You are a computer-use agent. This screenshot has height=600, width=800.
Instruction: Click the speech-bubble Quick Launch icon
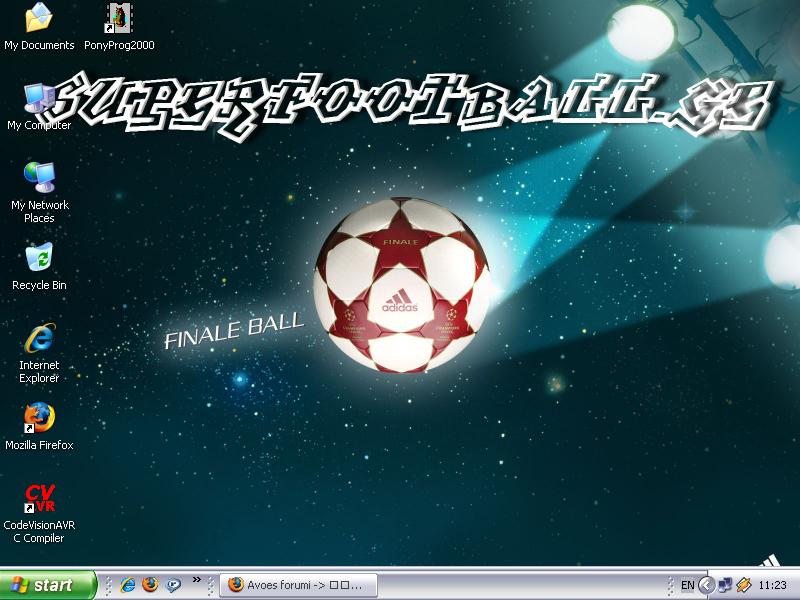[x=173, y=585]
